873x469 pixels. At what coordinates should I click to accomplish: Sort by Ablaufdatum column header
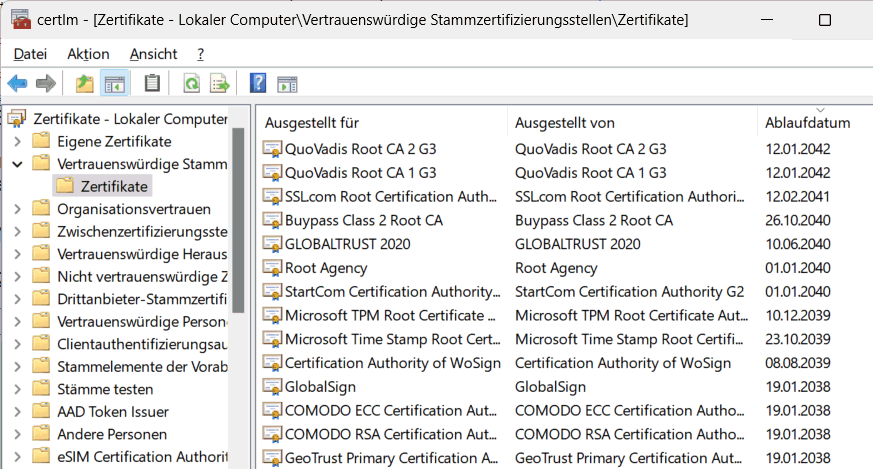tap(815, 123)
